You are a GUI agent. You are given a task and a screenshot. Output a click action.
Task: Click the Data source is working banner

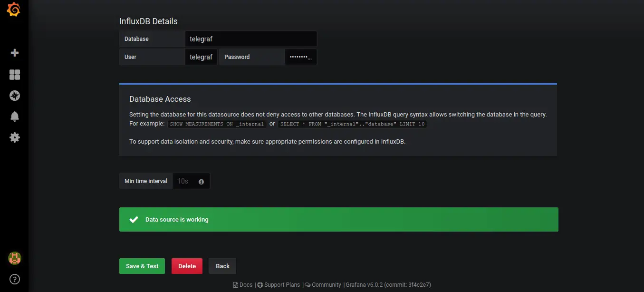[x=338, y=219]
